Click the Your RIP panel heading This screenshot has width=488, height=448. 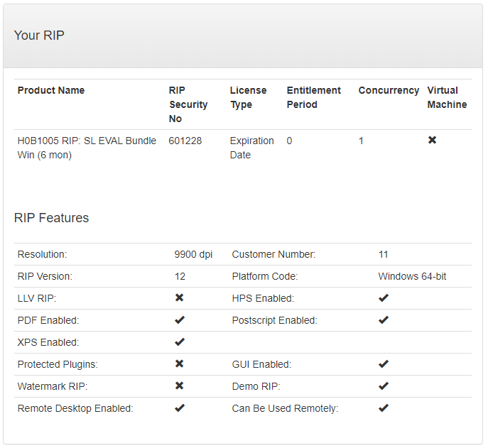(39, 35)
